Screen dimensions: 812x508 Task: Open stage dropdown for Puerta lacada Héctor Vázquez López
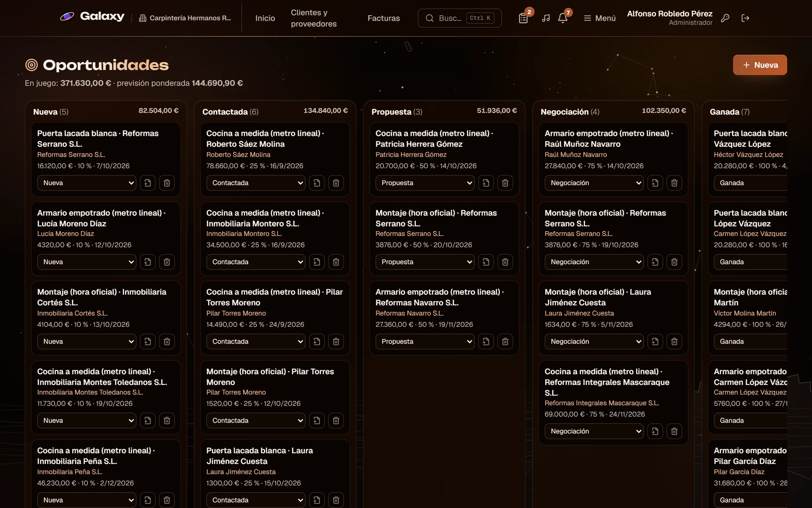tap(750, 183)
